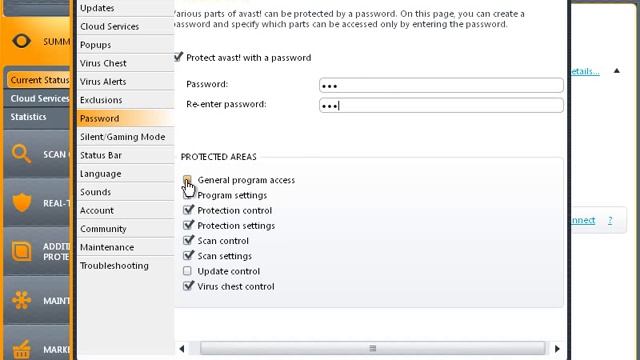Click the eye Summary icon
640x360 pixels.
point(21,41)
